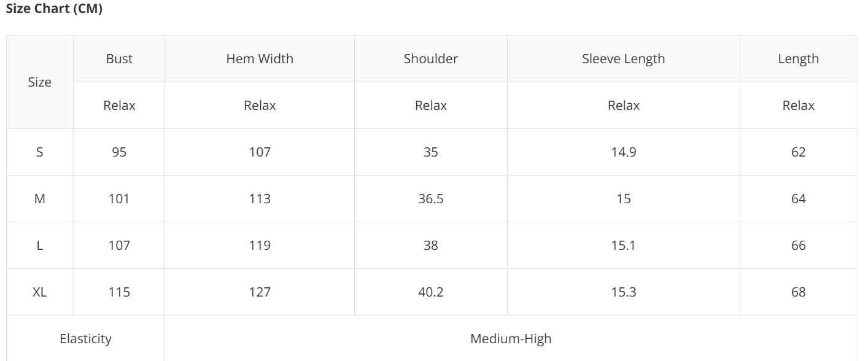This screenshot has width=868, height=361.
Task: Click the XL size row label
Action: click(40, 292)
